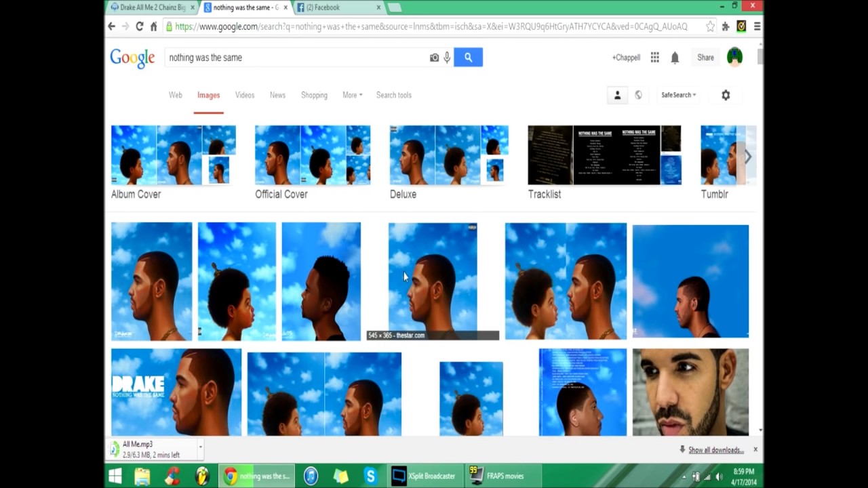Open the All Me.mp3 download options arrow

tap(200, 447)
